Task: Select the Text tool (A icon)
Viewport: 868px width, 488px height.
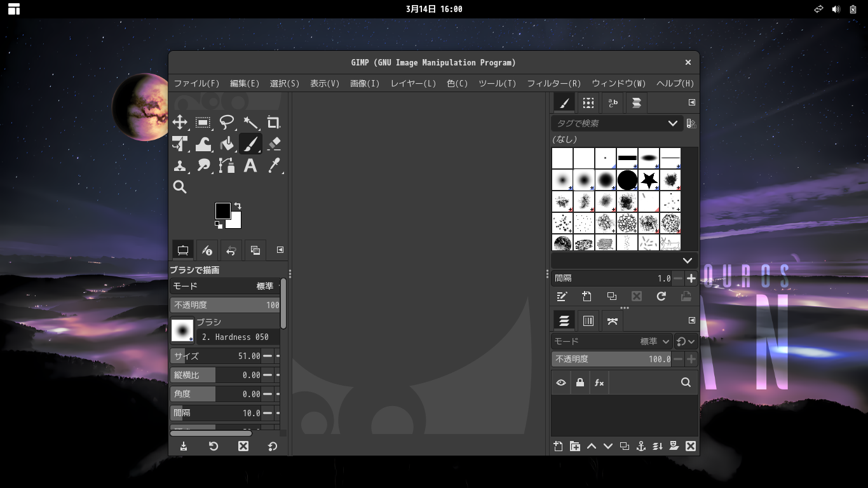Action: pos(250,166)
